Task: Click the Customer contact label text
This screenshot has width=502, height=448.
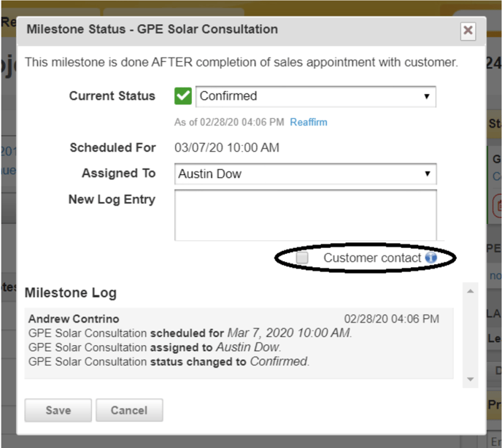Action: point(372,258)
